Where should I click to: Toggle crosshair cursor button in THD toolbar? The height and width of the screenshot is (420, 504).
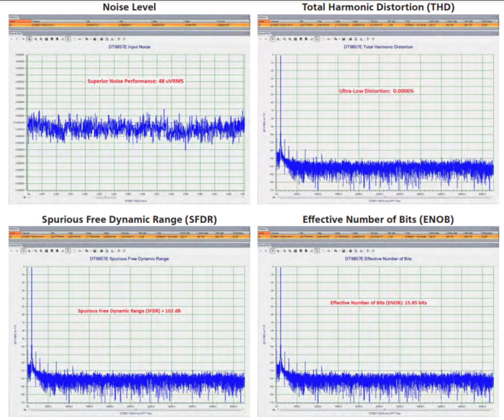[x=273, y=39]
